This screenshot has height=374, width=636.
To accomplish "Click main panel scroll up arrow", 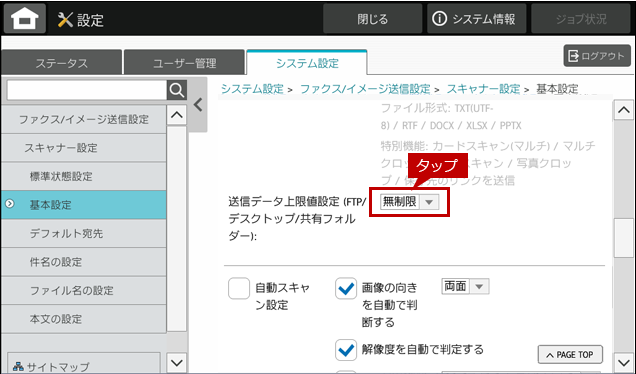I will (x=624, y=110).
